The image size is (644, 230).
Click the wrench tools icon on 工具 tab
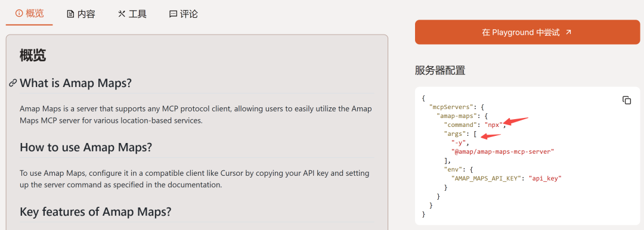pyautogui.click(x=122, y=14)
